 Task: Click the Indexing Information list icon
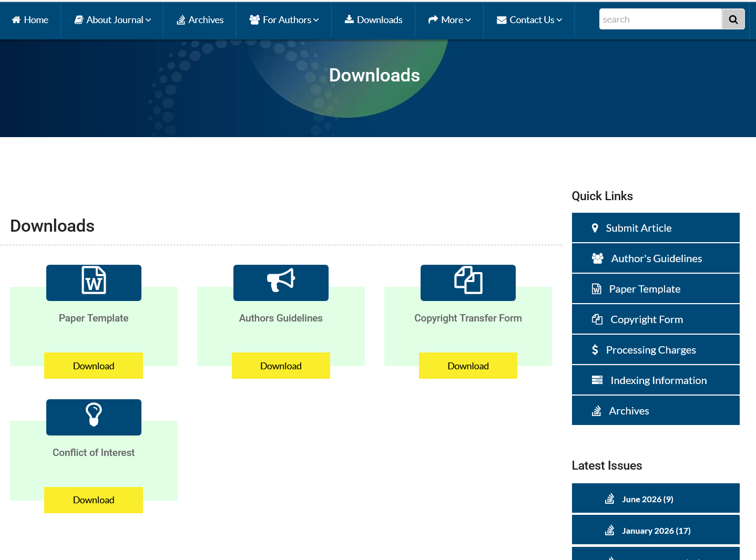tap(597, 380)
